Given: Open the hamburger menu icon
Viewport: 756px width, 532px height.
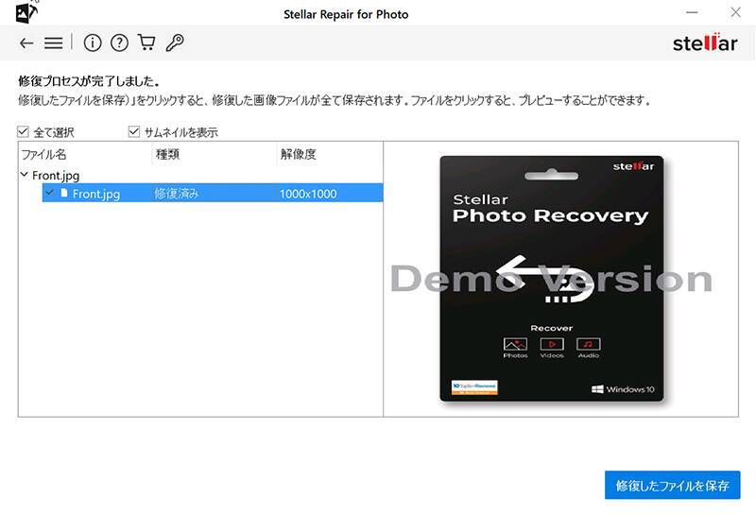Looking at the screenshot, I should [54, 43].
